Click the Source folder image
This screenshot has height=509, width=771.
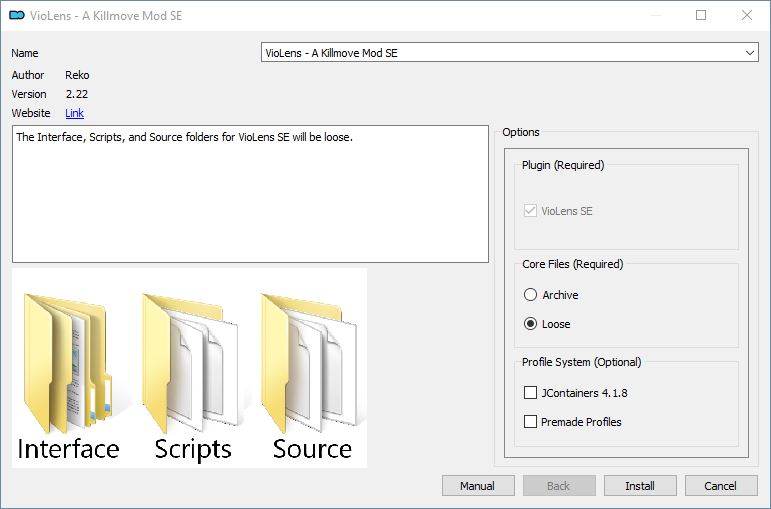(x=309, y=363)
